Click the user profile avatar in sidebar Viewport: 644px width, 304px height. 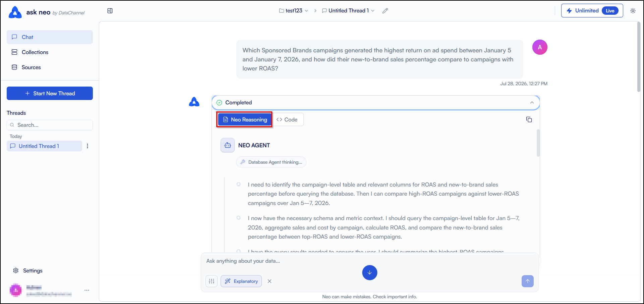coord(15,290)
